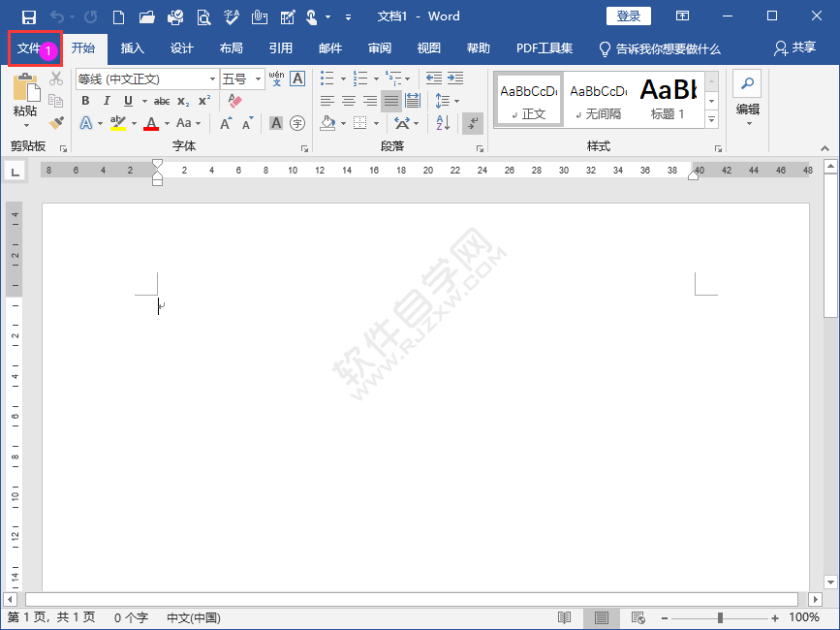Toggle italic formatting

(x=107, y=101)
